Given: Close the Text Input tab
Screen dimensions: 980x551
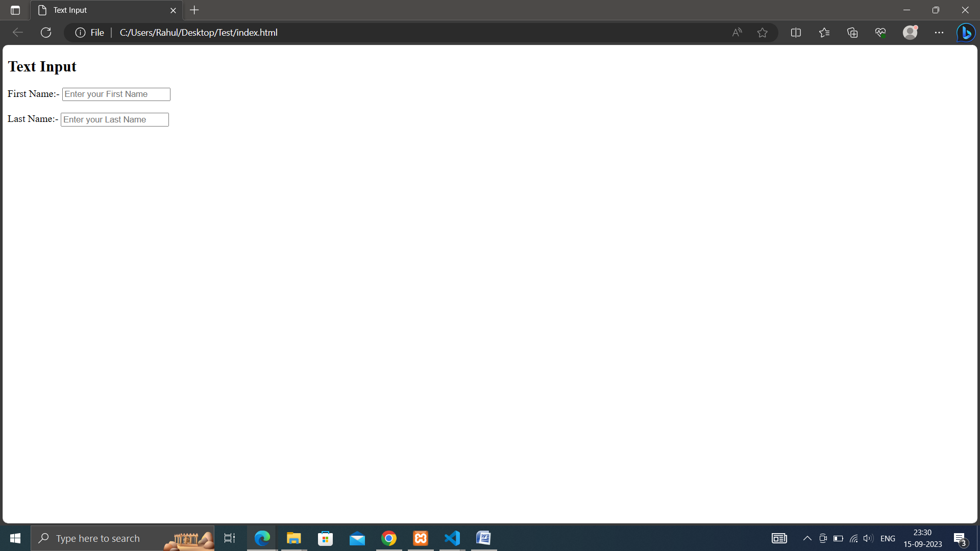Looking at the screenshot, I should tap(173, 10).
